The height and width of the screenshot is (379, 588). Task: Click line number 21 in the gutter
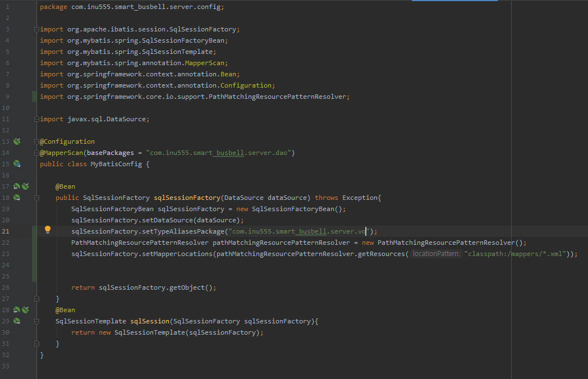[x=7, y=231]
